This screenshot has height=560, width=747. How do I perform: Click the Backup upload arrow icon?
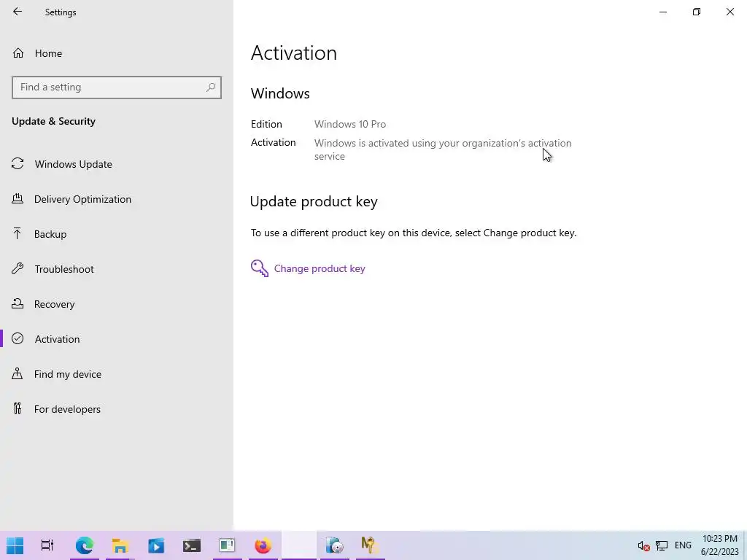point(18,233)
